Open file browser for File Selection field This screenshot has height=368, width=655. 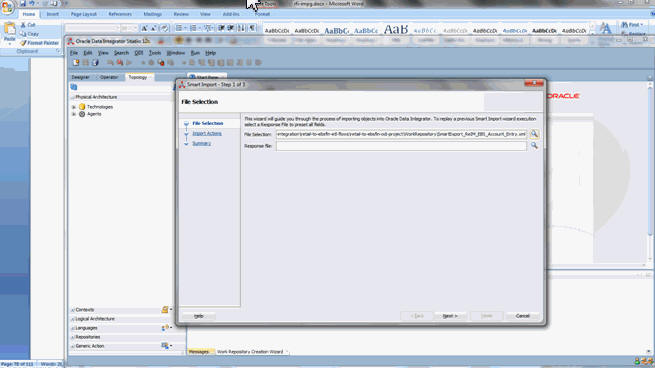pyautogui.click(x=534, y=134)
